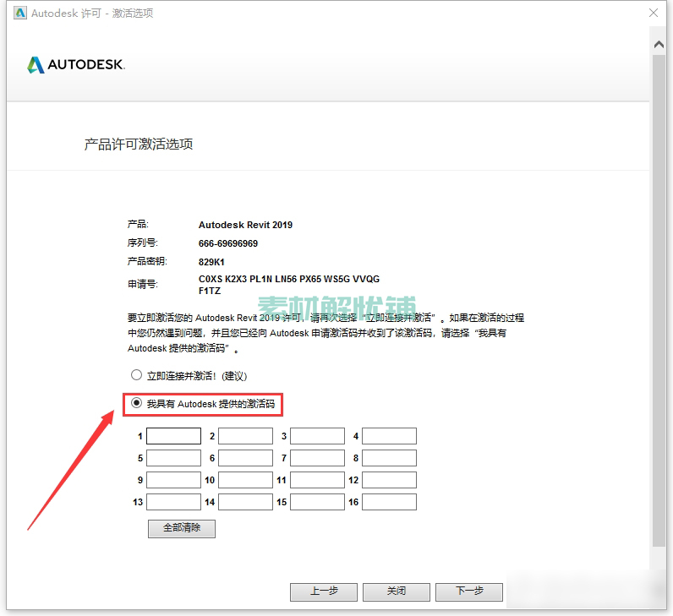
Task: Focus activation code field 1
Action: click(174, 436)
